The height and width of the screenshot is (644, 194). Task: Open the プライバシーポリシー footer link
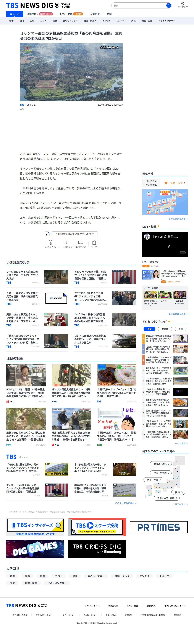(45, 615)
